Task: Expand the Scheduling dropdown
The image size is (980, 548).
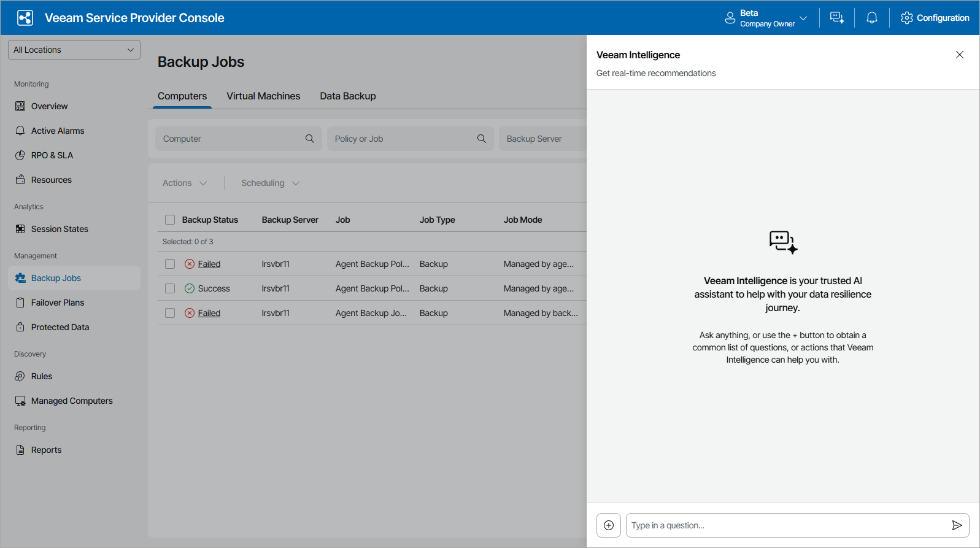Action: [x=270, y=183]
